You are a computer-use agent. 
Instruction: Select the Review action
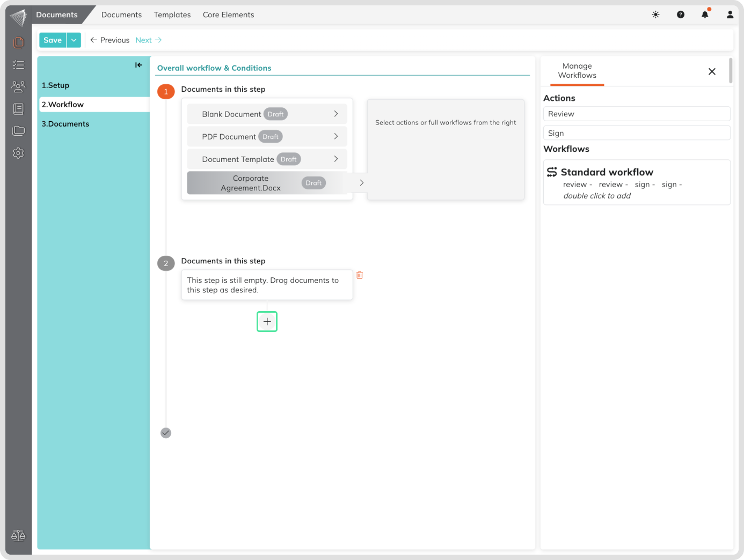coord(636,114)
